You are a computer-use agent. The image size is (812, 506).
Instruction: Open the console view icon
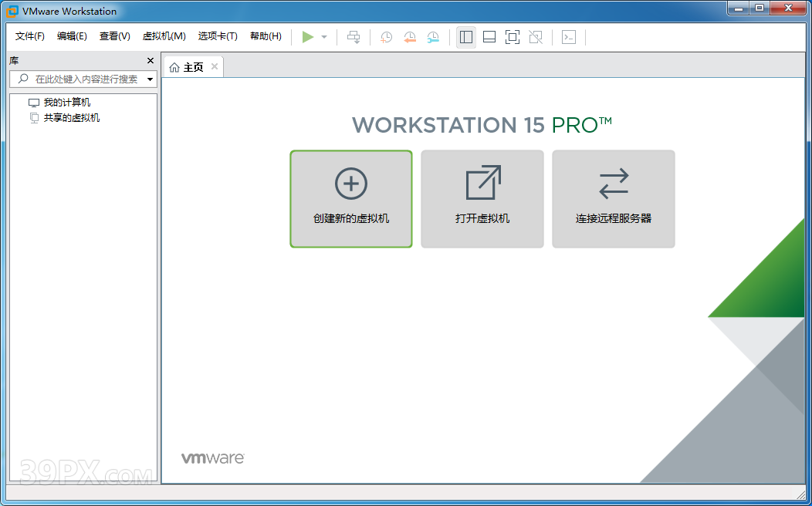(569, 37)
